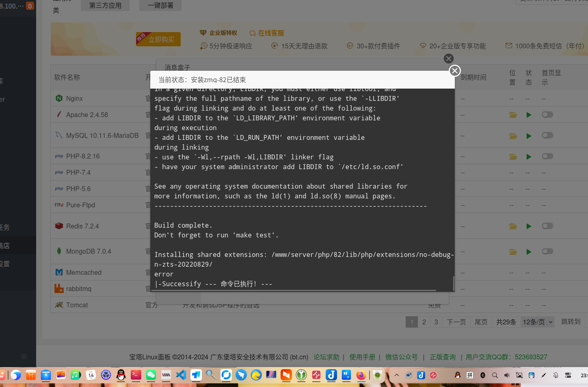Image resolution: width=588 pixels, height=387 pixels.
Task: Toggle homepage display for MongoDB 7.0.4
Action: [547, 252]
